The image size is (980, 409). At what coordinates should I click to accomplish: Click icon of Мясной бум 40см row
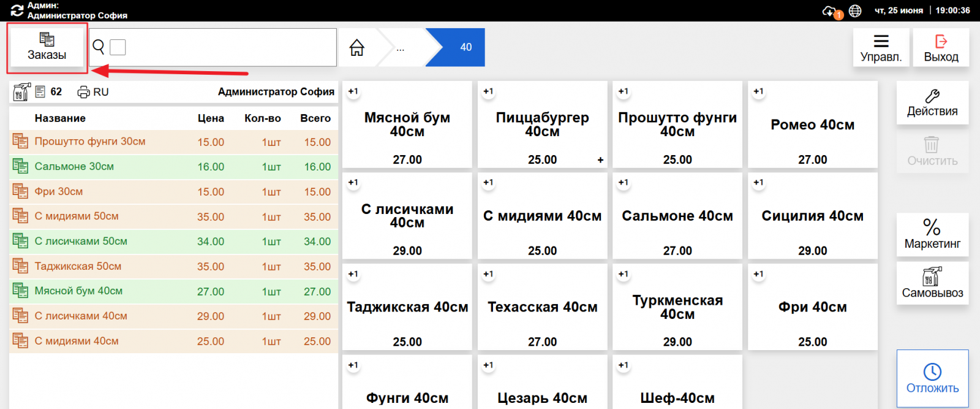(20, 291)
